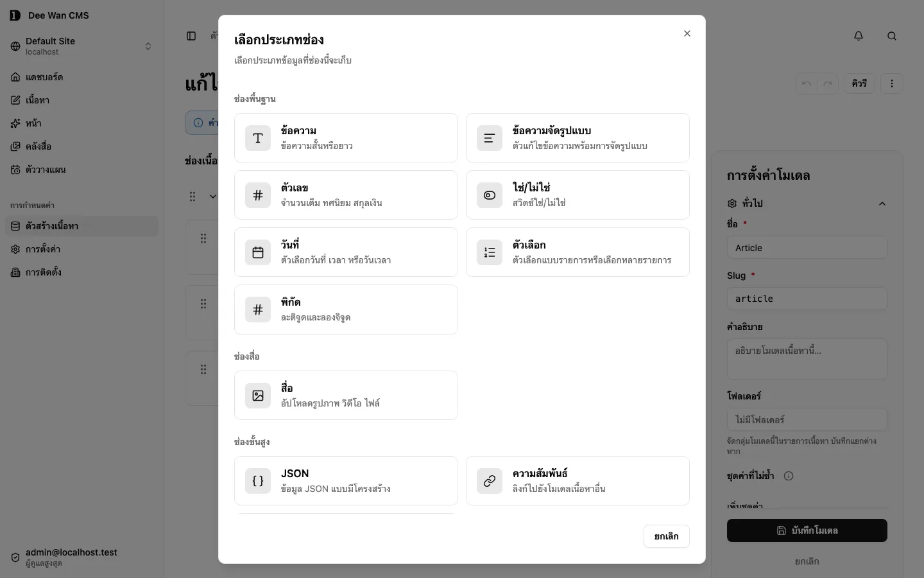Open คลังสื่อ media library
924x578 pixels.
point(82,146)
